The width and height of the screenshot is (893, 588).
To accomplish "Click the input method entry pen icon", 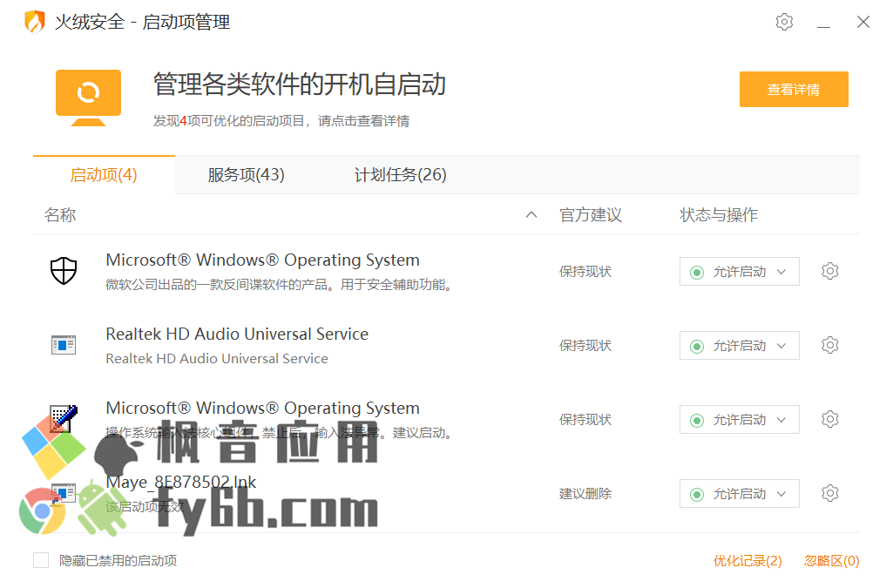I will 64,418.
